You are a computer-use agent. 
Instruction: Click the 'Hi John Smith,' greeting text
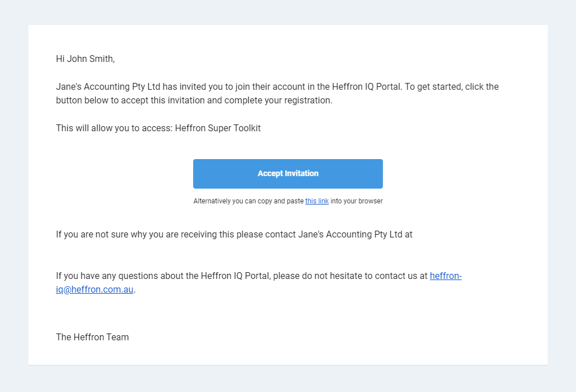point(85,59)
